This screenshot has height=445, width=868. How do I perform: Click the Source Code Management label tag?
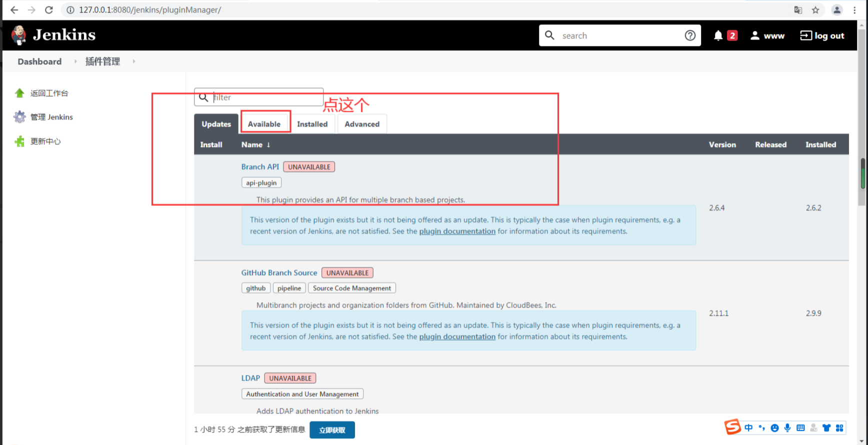pyautogui.click(x=352, y=288)
